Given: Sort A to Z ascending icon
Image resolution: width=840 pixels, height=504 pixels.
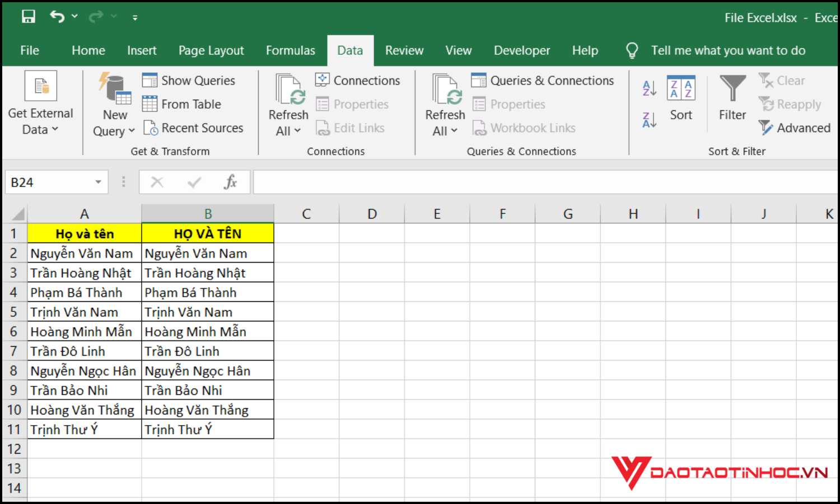Looking at the screenshot, I should click(649, 88).
